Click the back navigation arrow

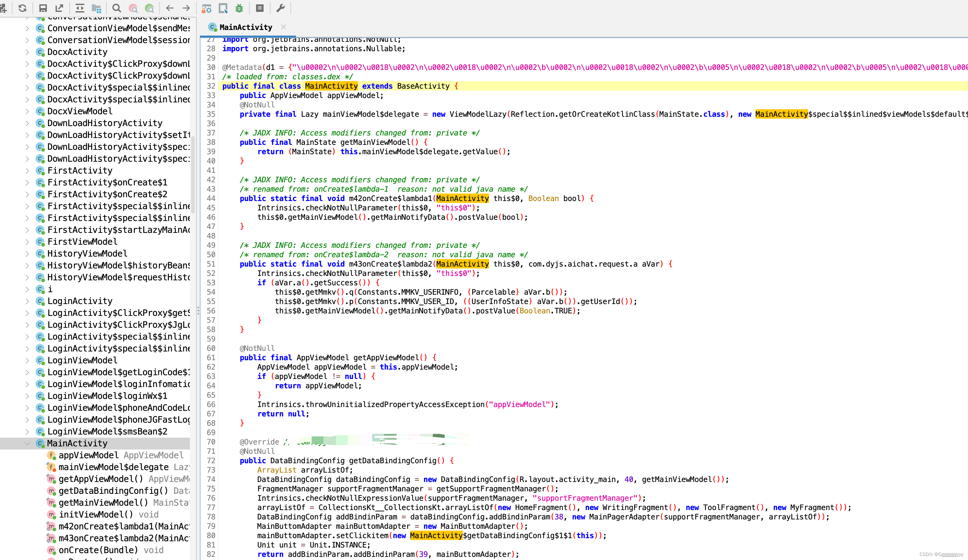[x=169, y=8]
